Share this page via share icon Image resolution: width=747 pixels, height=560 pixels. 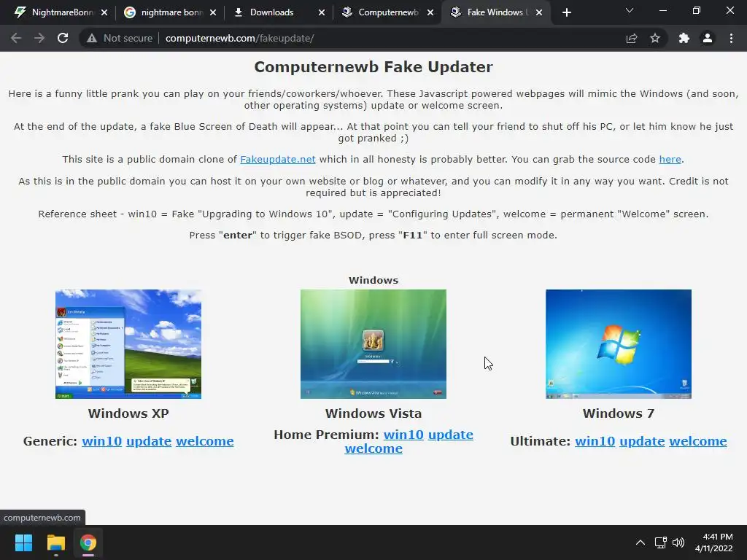(632, 38)
